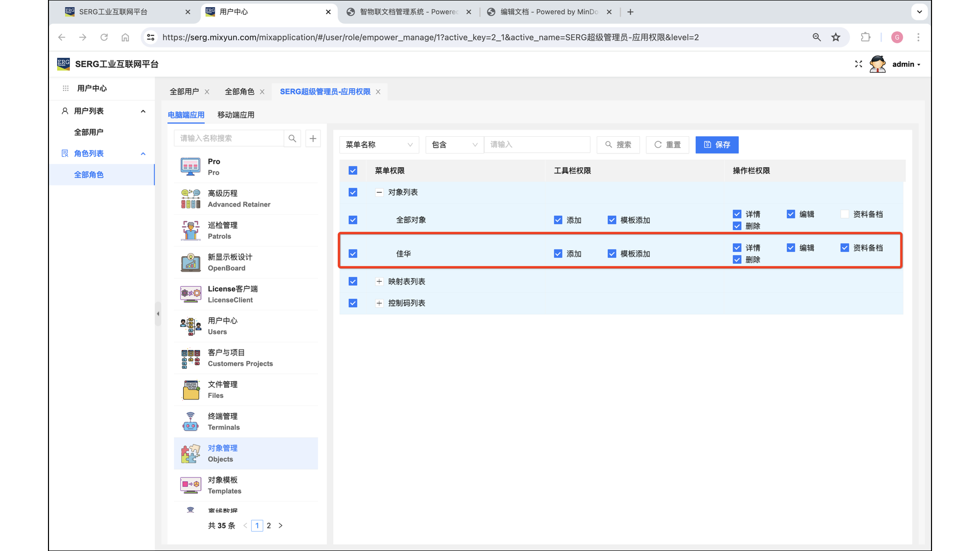This screenshot has height=551, width=980.
Task: Uncheck 模板添加 in the 佳华 row
Action: [x=612, y=254]
